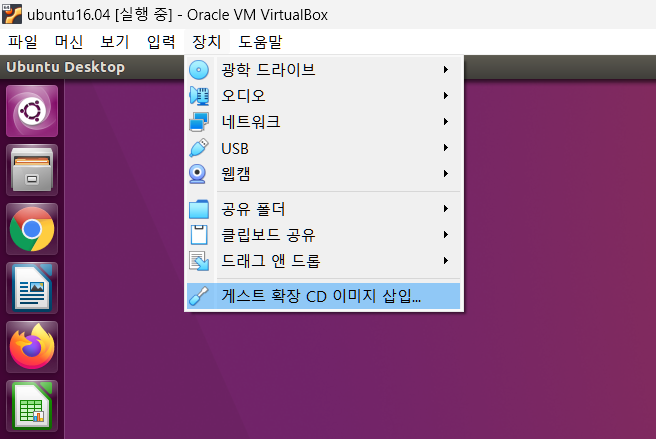Screen dimensions: 656x439
Task: Select the 웹캠 menu entry
Action: [x=323, y=173]
